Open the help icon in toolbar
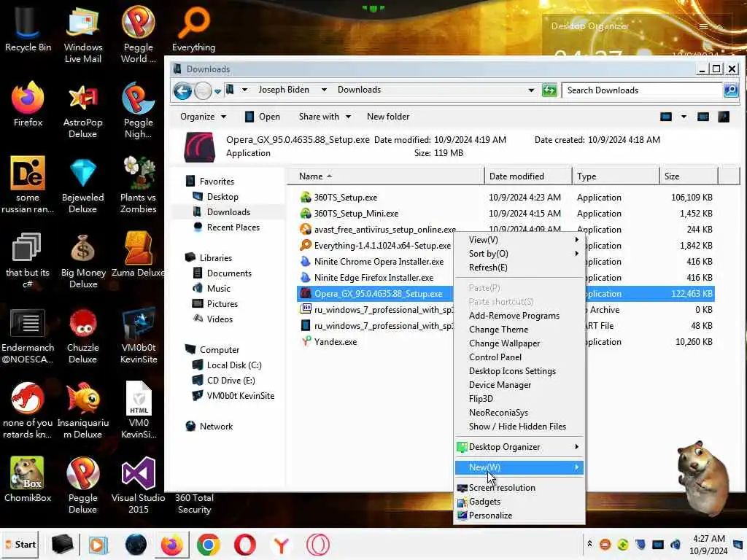The height and width of the screenshot is (560, 747). 724,117
